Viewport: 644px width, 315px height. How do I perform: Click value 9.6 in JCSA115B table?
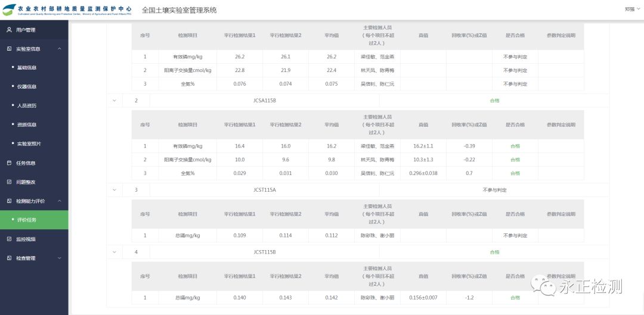(286, 159)
